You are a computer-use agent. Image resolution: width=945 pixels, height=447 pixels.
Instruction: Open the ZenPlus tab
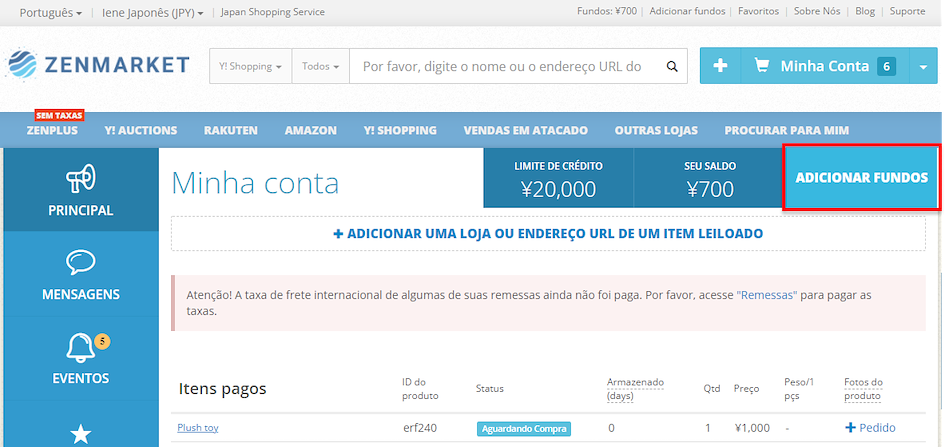pyautogui.click(x=52, y=130)
